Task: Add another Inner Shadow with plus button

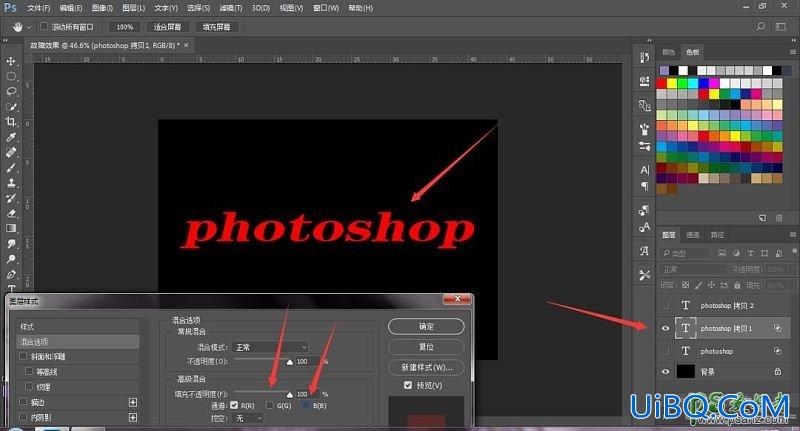Action: [133, 417]
